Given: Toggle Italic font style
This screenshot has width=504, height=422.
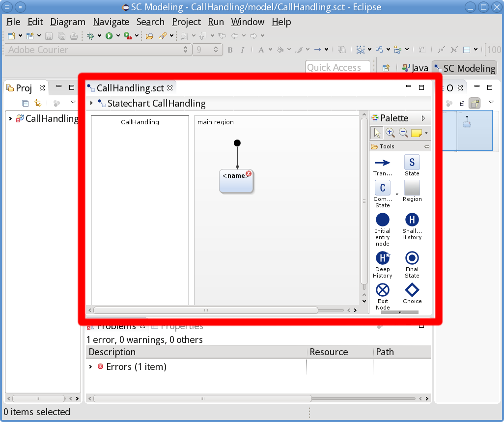Looking at the screenshot, I should [242, 50].
